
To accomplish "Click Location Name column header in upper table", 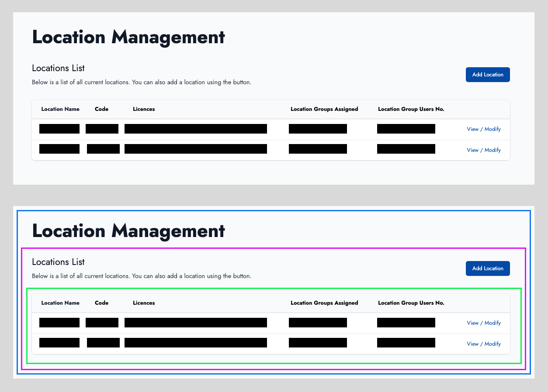I will click(x=60, y=109).
